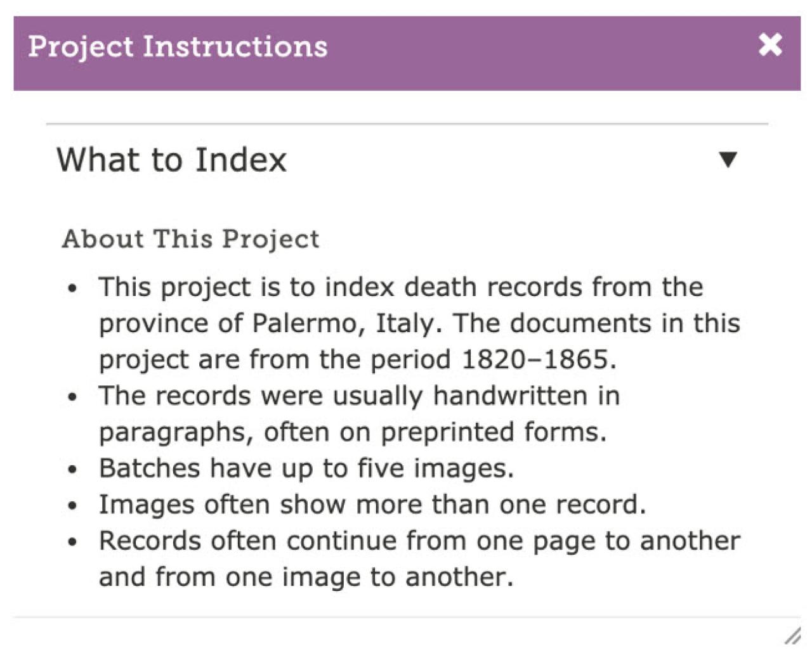Click the bullet mentioning handwritten paragraphs
The image size is (812, 658).
(359, 413)
